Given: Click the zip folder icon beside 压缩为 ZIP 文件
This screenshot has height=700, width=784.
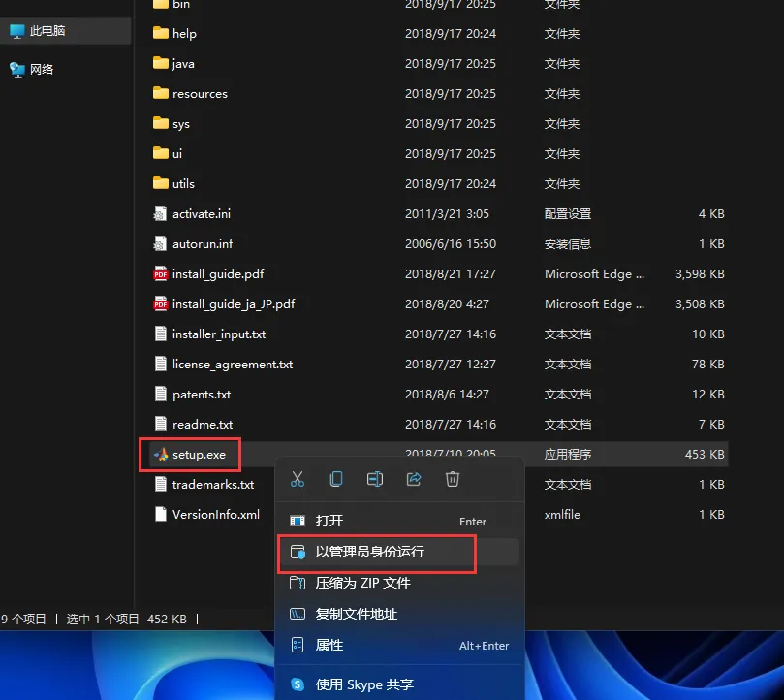Looking at the screenshot, I should [298, 583].
